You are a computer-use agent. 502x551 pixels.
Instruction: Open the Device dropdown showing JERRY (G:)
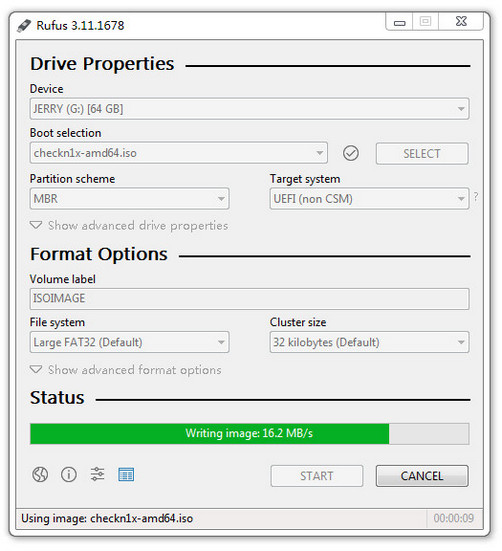(249, 109)
